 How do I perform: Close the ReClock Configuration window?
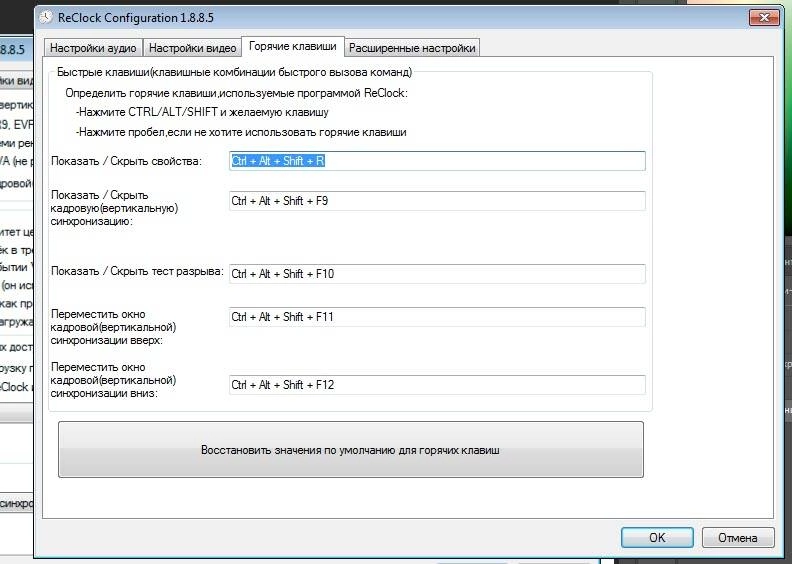point(764,18)
